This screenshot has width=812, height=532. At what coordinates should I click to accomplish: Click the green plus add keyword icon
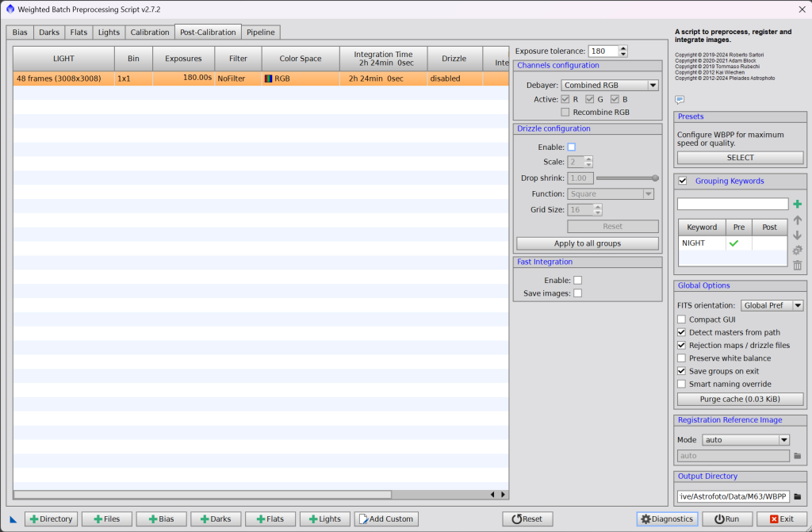pos(797,205)
